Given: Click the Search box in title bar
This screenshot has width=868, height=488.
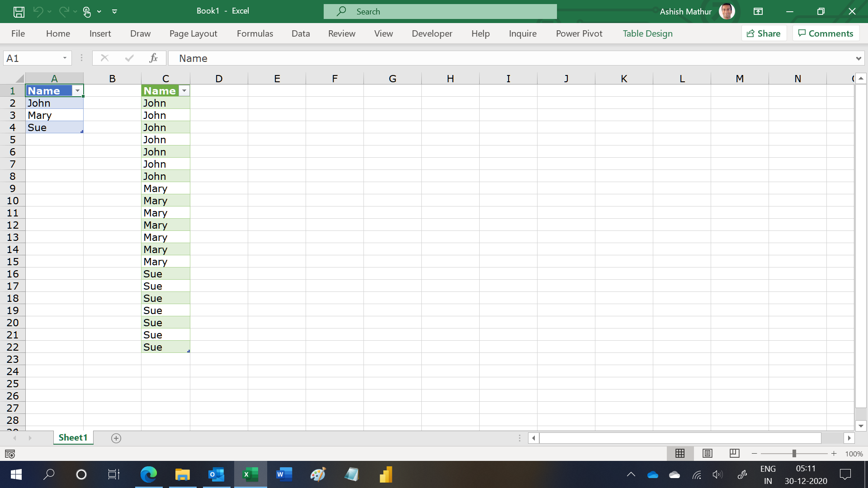Looking at the screenshot, I should click(x=440, y=12).
